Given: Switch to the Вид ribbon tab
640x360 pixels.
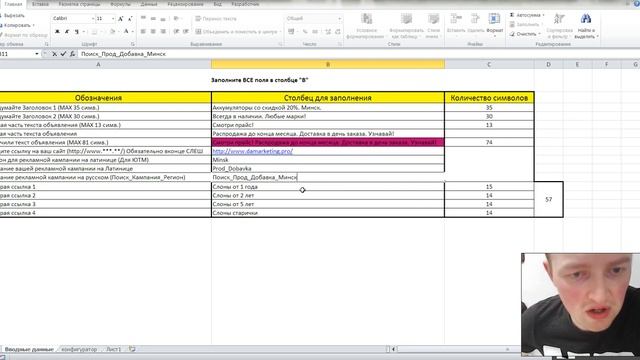Looking at the screenshot, I should click(x=218, y=4).
